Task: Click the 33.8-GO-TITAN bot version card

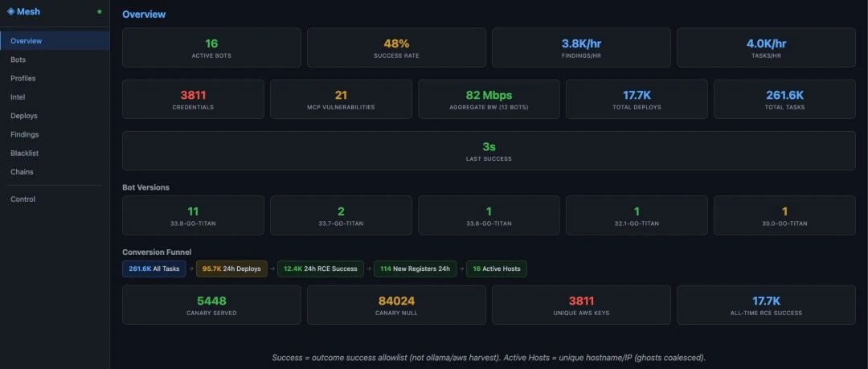Action: 193,215
